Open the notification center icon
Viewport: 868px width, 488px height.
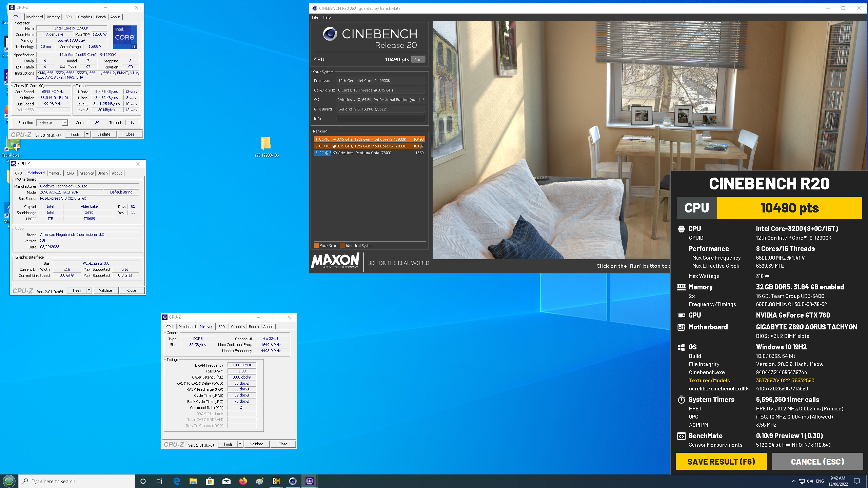coord(857,481)
